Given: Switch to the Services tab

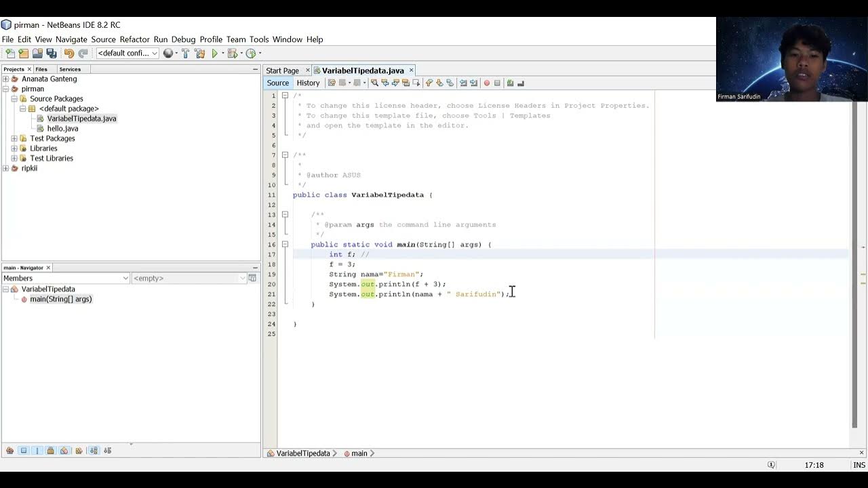Looking at the screenshot, I should [x=70, y=69].
